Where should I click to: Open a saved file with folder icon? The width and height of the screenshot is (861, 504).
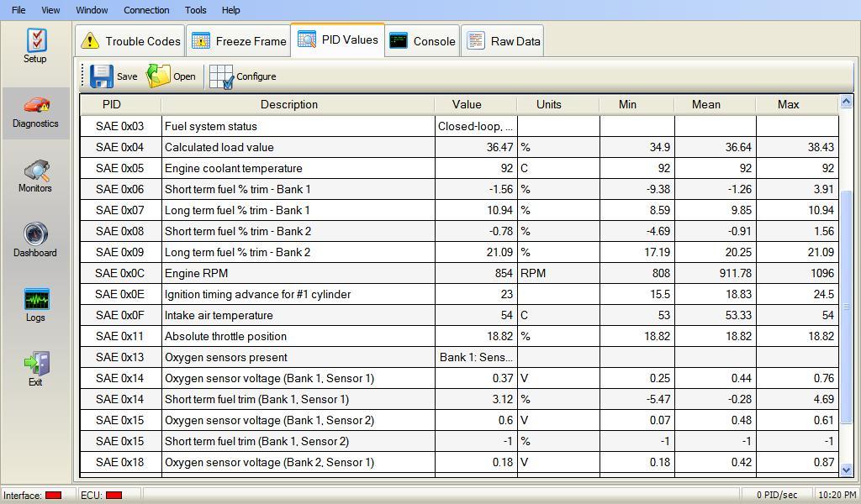(x=159, y=76)
